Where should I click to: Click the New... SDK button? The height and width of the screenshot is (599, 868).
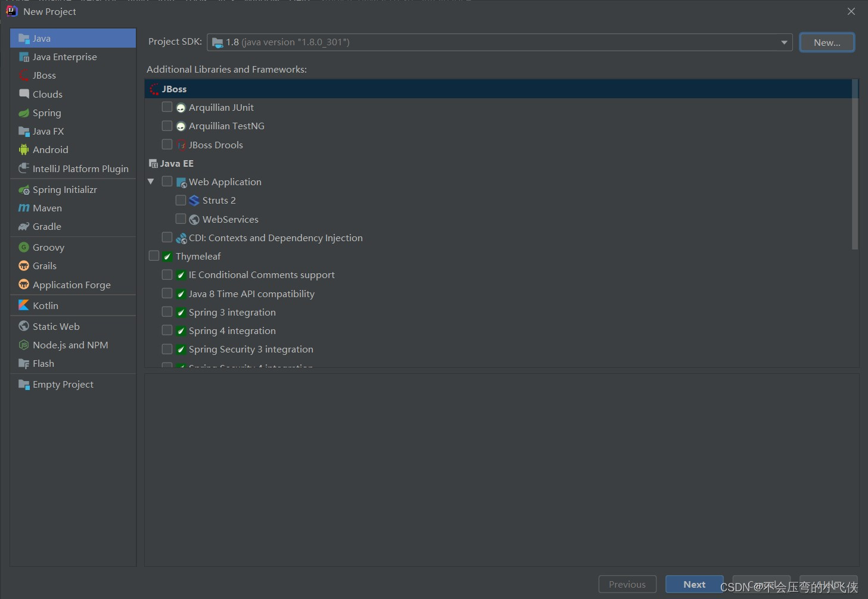click(x=827, y=42)
